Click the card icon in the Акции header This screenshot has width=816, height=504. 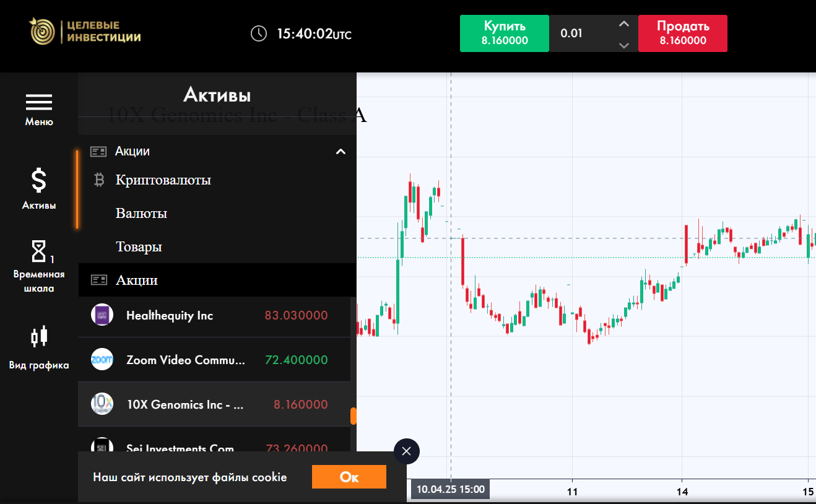[x=98, y=151]
